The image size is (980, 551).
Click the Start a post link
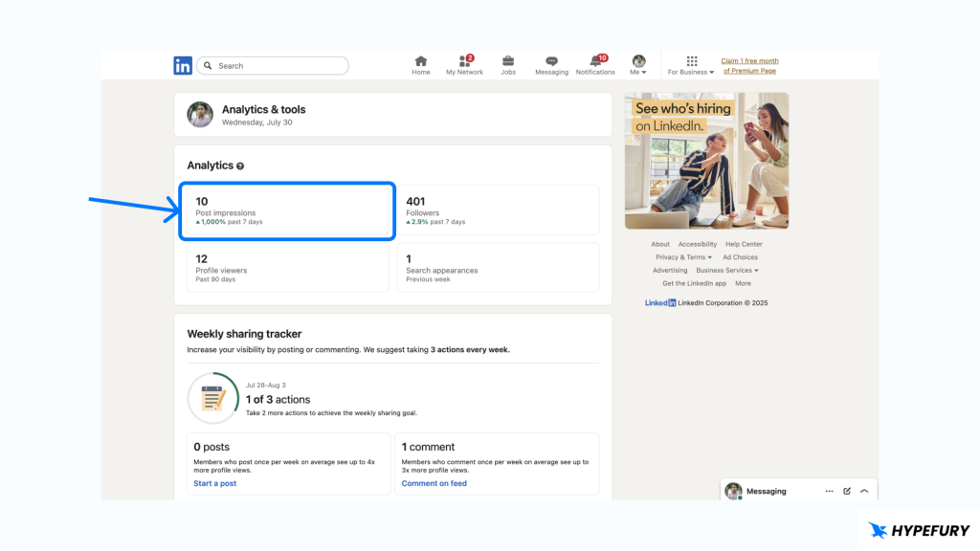(x=215, y=484)
